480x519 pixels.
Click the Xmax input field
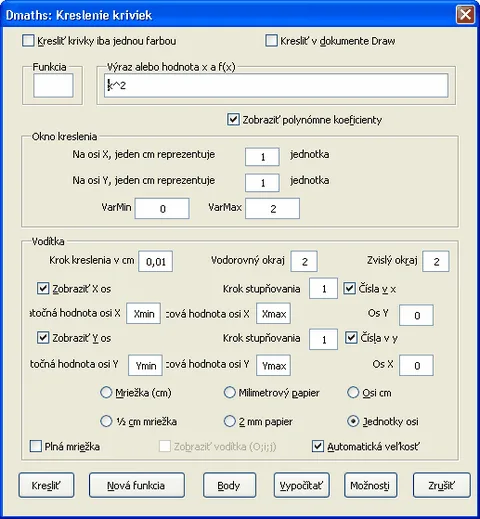(x=273, y=313)
